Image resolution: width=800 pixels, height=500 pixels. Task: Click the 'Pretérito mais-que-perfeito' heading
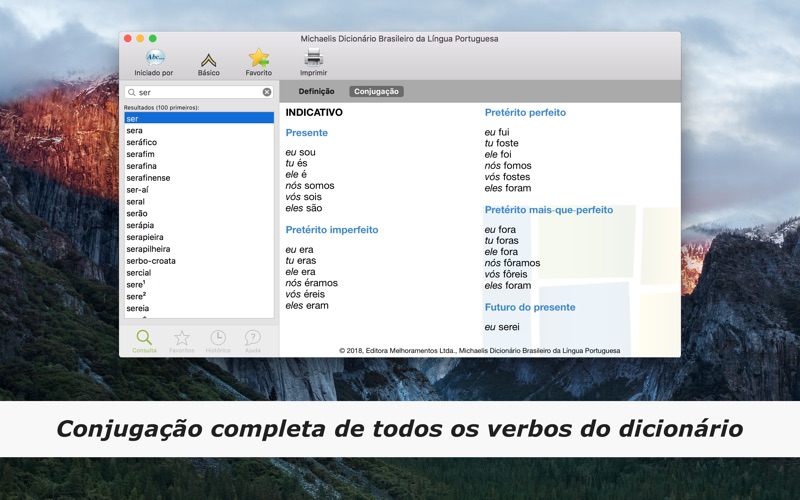[549, 210]
